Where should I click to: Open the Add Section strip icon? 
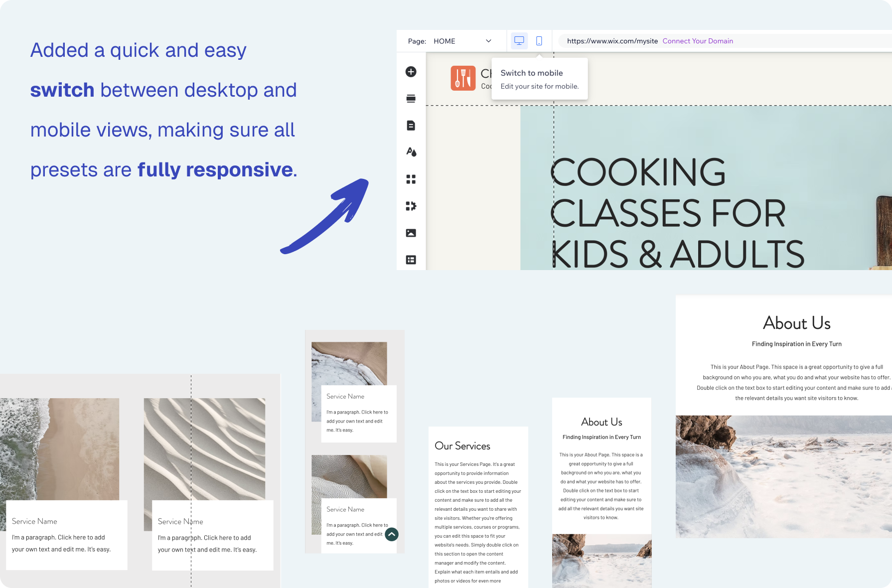tap(411, 99)
